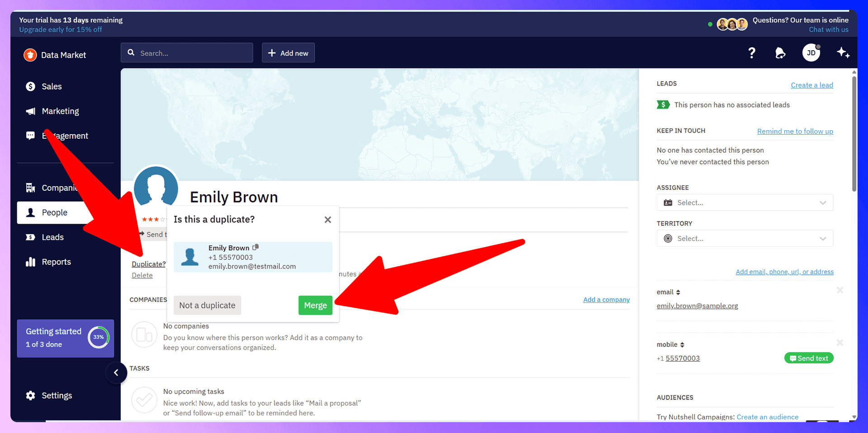Open the Engagement chat icon
Viewport: 868px width, 433px height.
(30, 136)
